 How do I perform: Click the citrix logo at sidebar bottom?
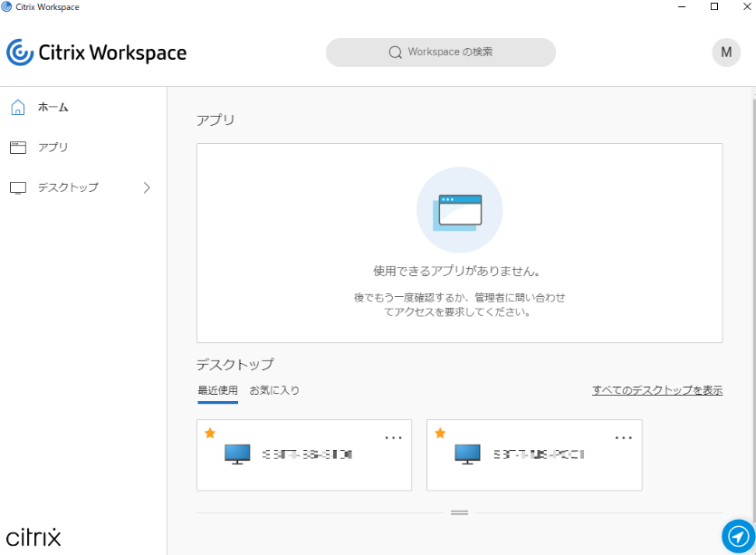click(x=33, y=537)
